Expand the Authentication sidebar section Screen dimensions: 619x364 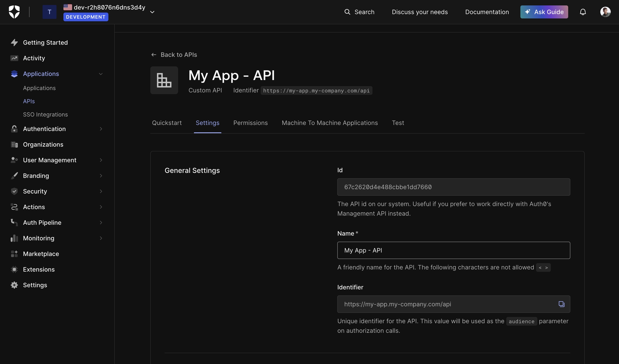point(101,129)
